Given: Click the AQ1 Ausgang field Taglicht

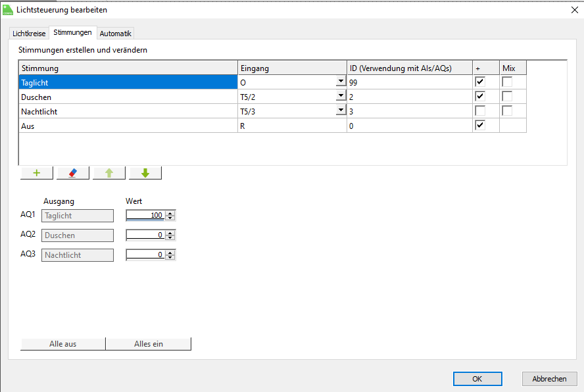Looking at the screenshot, I should click(x=78, y=216).
